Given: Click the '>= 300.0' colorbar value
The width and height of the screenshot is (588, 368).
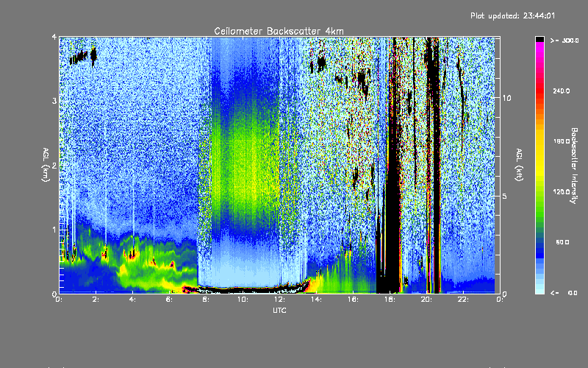Looking at the screenshot, I should click(x=564, y=40).
